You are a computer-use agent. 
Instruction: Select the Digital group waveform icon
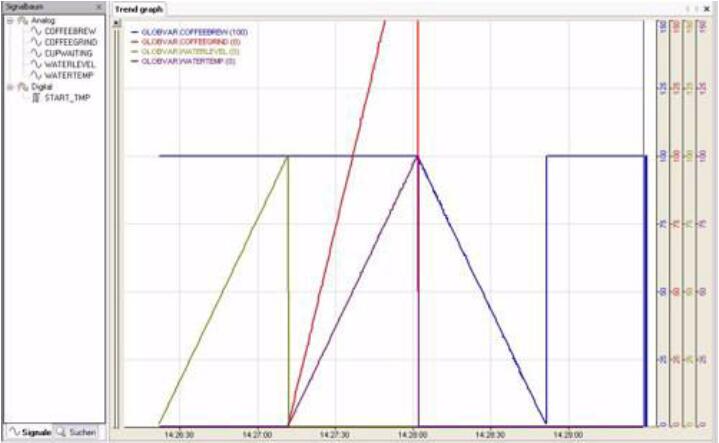(23, 87)
